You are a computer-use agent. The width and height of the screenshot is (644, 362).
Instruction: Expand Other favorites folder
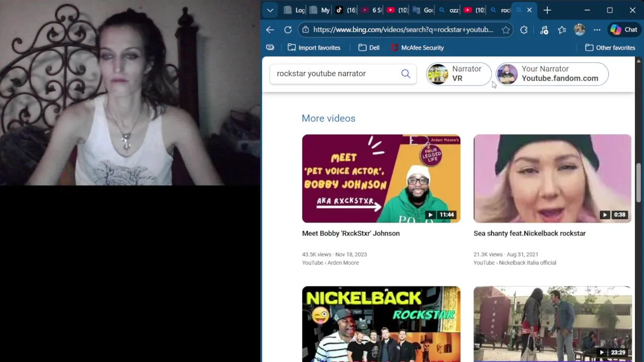pos(610,47)
